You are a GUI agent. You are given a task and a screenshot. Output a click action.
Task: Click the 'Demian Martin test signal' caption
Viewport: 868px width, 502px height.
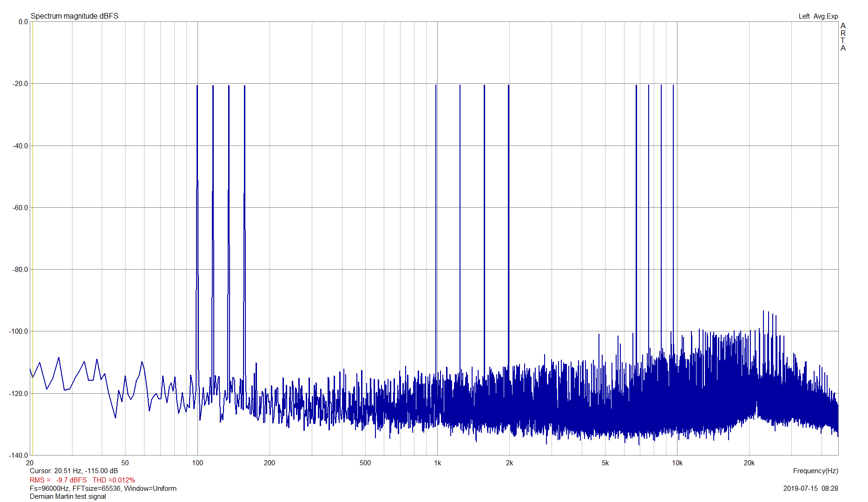68,496
